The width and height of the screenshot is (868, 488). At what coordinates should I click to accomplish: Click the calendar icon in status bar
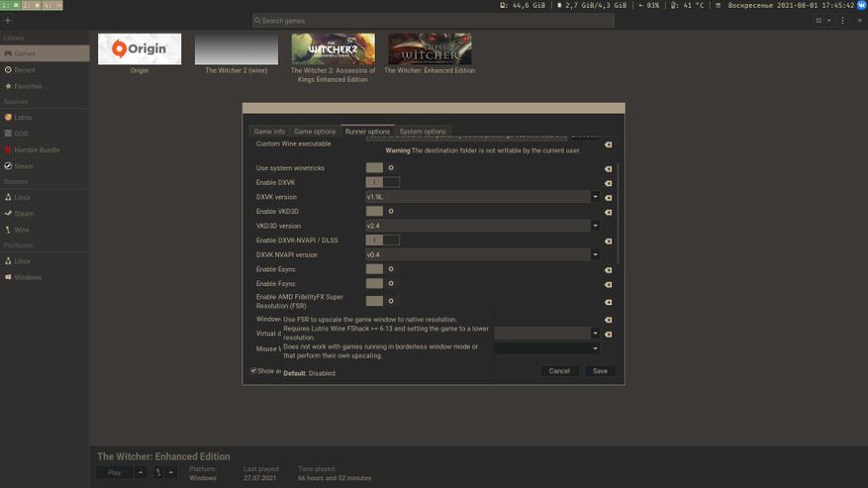(x=718, y=6)
